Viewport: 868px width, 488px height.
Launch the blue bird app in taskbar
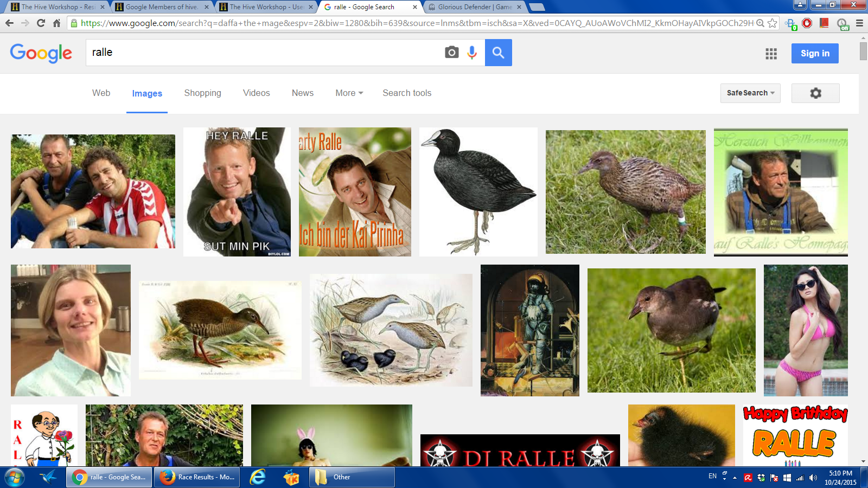pyautogui.click(x=48, y=477)
